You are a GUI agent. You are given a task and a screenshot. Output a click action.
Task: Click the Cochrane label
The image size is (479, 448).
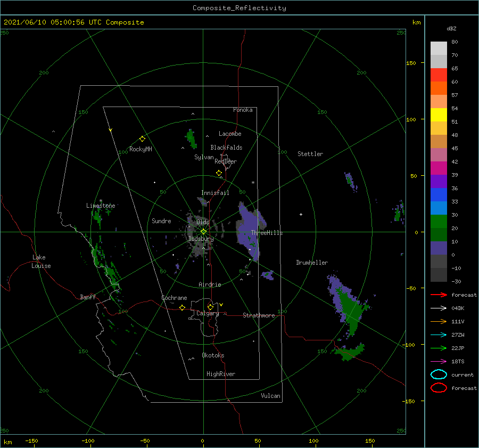174,298
